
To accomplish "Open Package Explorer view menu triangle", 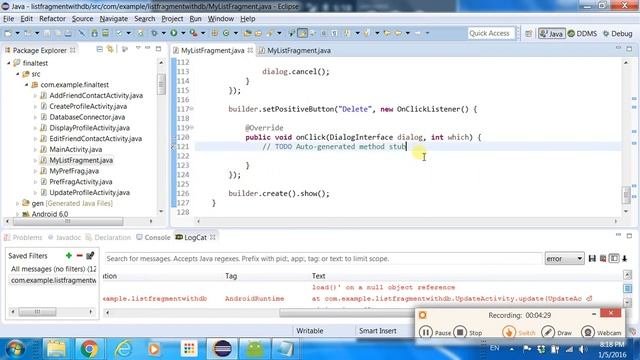I will click(138, 49).
